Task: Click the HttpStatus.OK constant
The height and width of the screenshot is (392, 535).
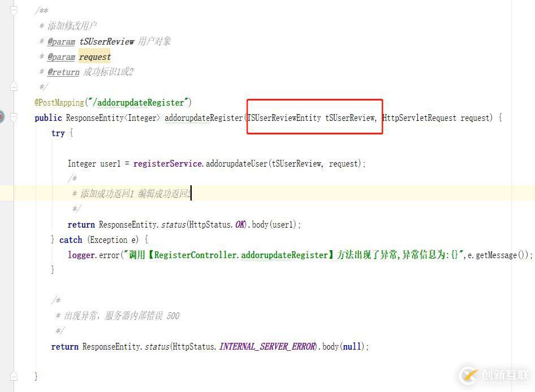Action: (x=240, y=224)
